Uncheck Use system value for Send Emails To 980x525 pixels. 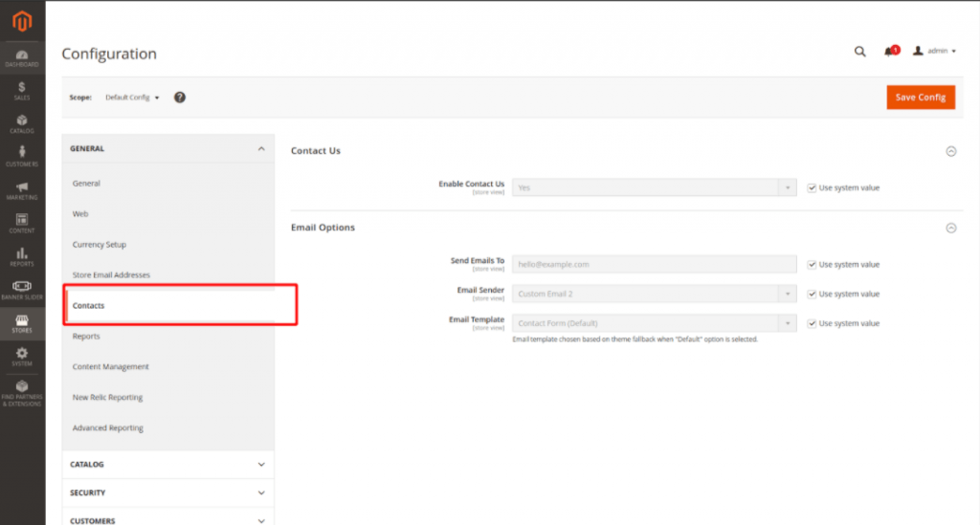(x=812, y=264)
